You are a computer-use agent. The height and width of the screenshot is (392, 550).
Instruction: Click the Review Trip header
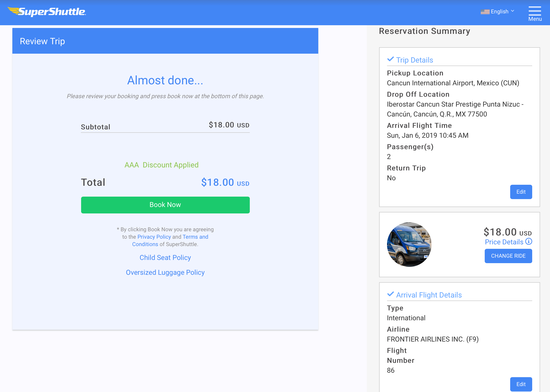[42, 41]
